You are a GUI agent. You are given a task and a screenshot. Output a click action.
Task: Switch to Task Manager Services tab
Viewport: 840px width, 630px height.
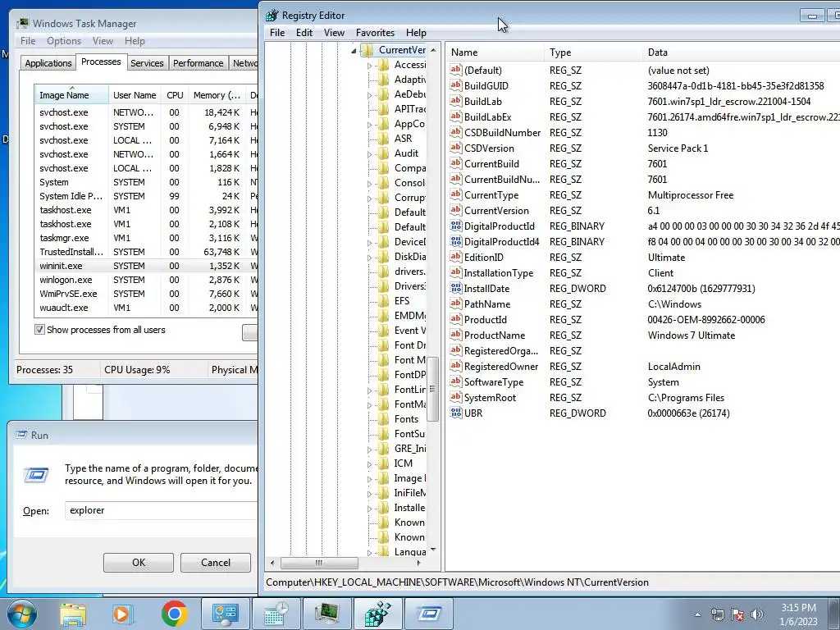pyautogui.click(x=147, y=62)
